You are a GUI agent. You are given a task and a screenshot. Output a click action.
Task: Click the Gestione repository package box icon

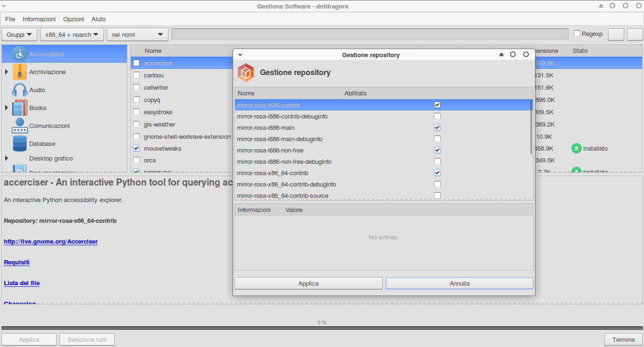(x=246, y=73)
